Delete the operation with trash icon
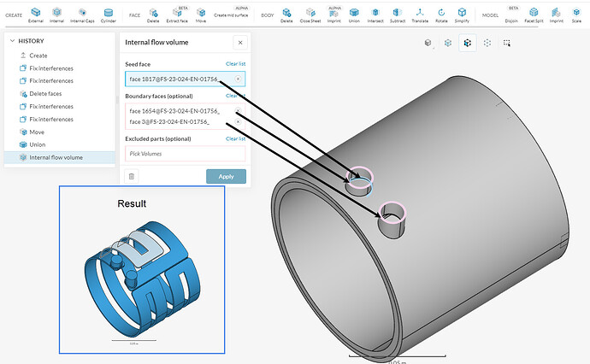 (132, 176)
